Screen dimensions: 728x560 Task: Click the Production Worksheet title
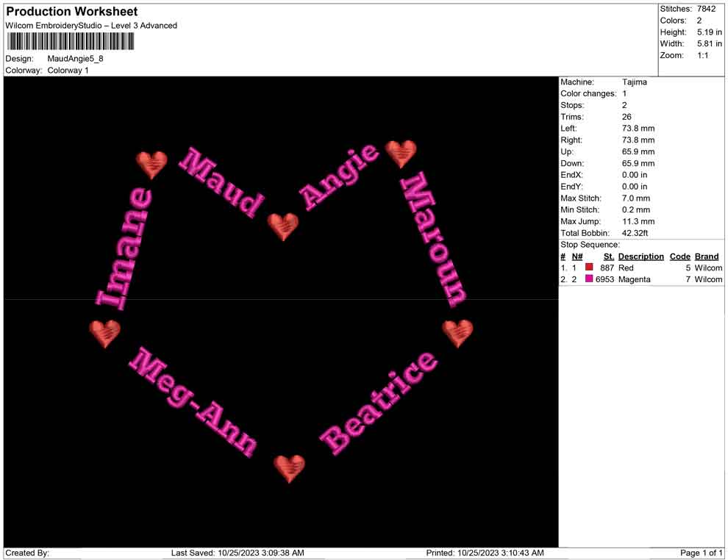pos(72,12)
